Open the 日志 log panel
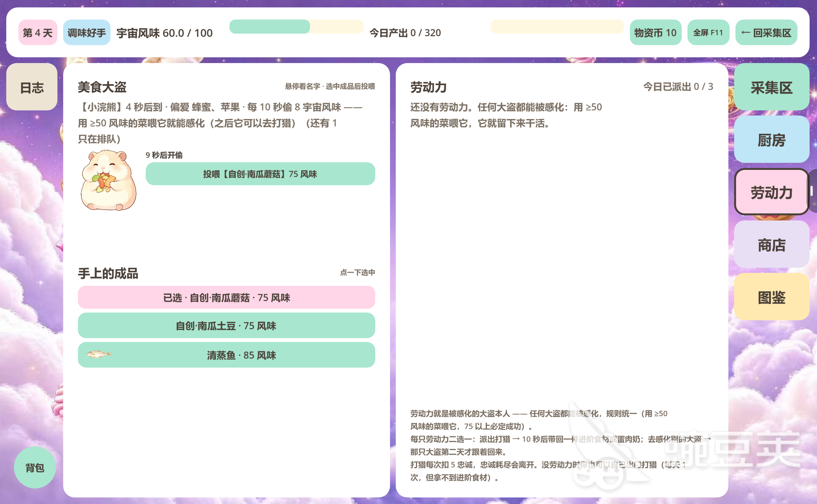This screenshot has height=504, width=817. point(32,87)
